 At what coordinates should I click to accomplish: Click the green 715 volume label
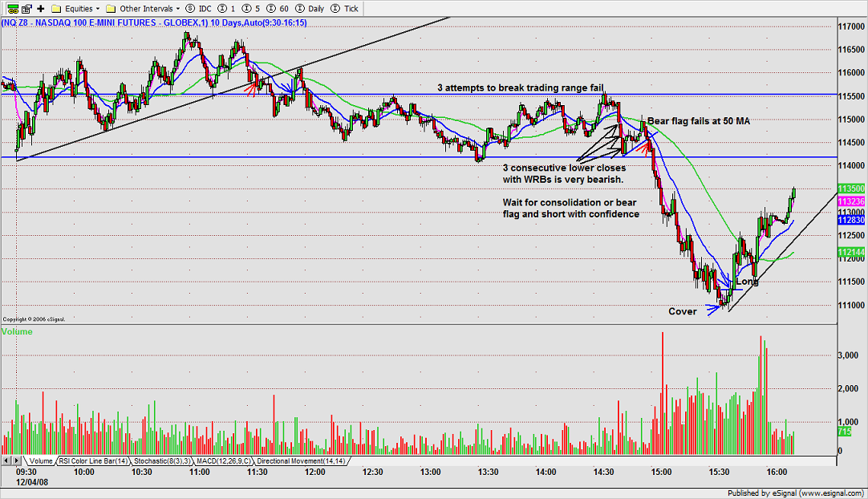pos(845,432)
